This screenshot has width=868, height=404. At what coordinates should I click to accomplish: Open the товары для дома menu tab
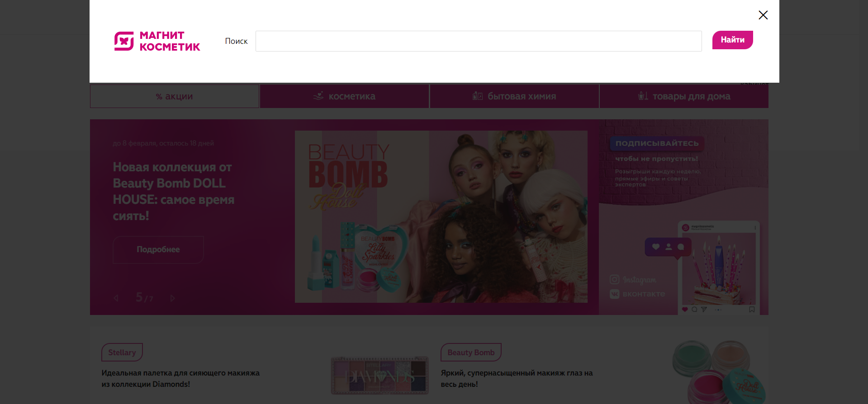click(x=684, y=96)
